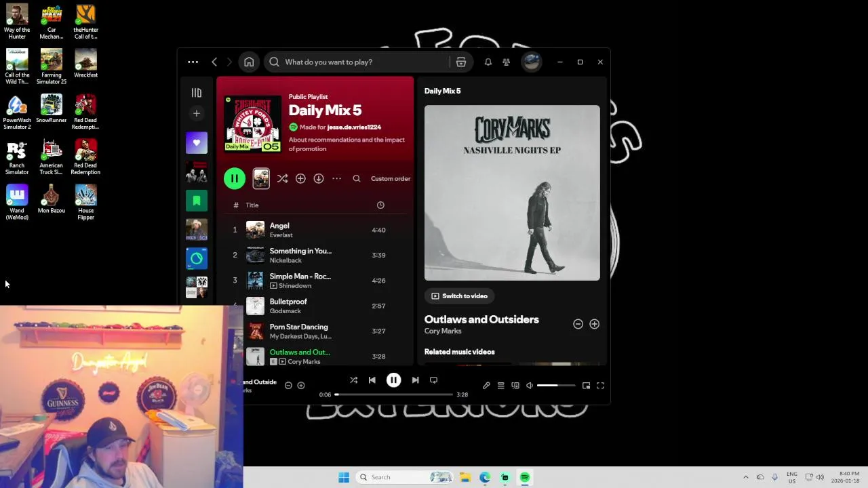868x488 pixels.
Task: Enter full screen mode
Action: coord(600,386)
